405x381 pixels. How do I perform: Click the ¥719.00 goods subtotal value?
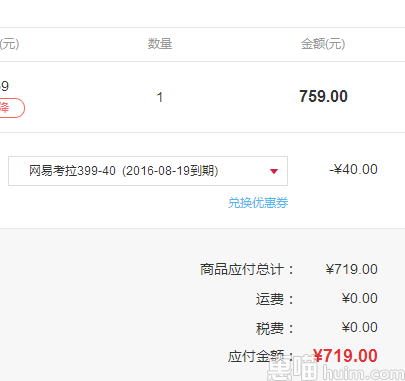(x=352, y=269)
